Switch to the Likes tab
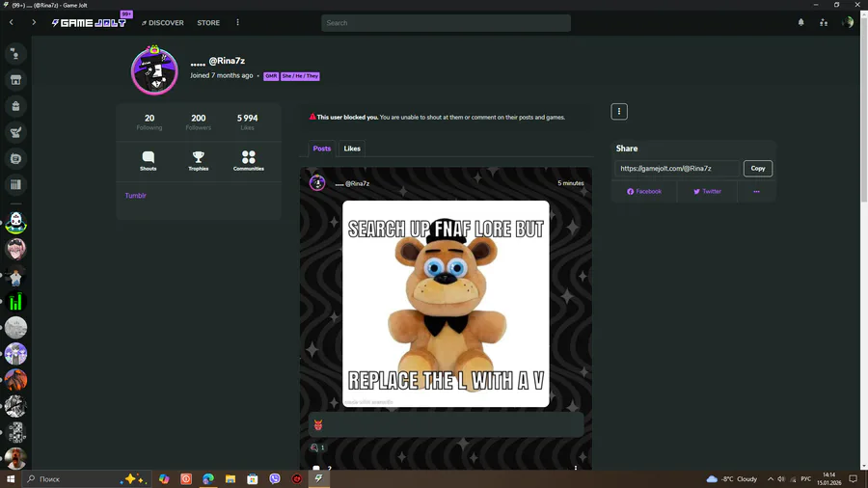Viewport: 868px width, 488px height. coord(352,149)
